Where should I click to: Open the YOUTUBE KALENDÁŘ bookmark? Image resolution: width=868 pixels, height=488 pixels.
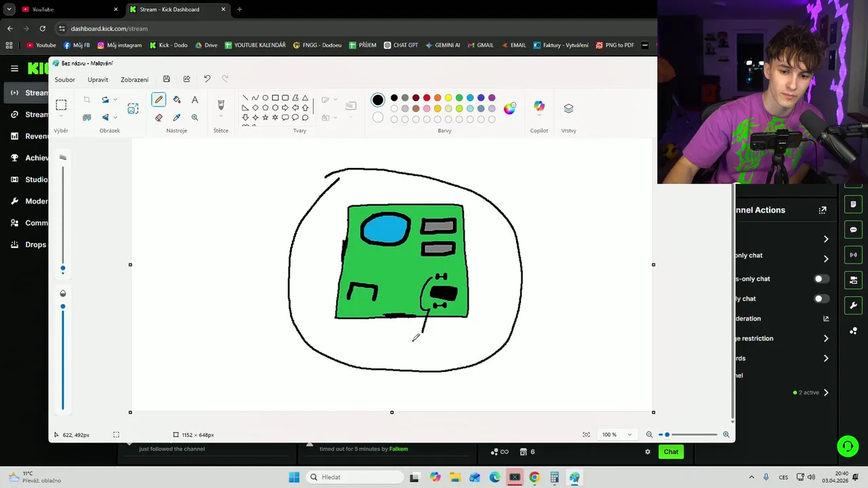coord(255,45)
